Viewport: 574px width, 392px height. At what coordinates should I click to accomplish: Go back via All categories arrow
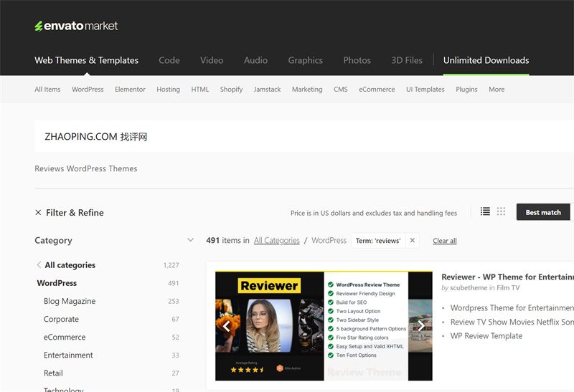(x=39, y=265)
